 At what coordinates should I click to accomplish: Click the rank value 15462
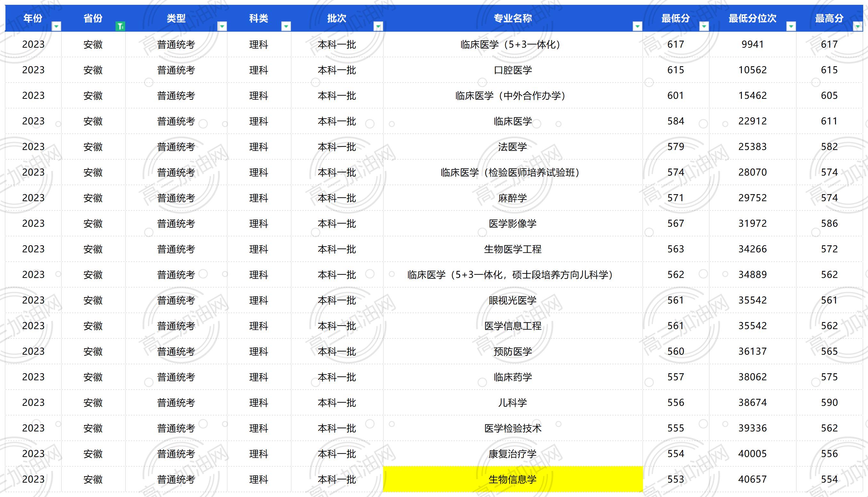(x=752, y=96)
